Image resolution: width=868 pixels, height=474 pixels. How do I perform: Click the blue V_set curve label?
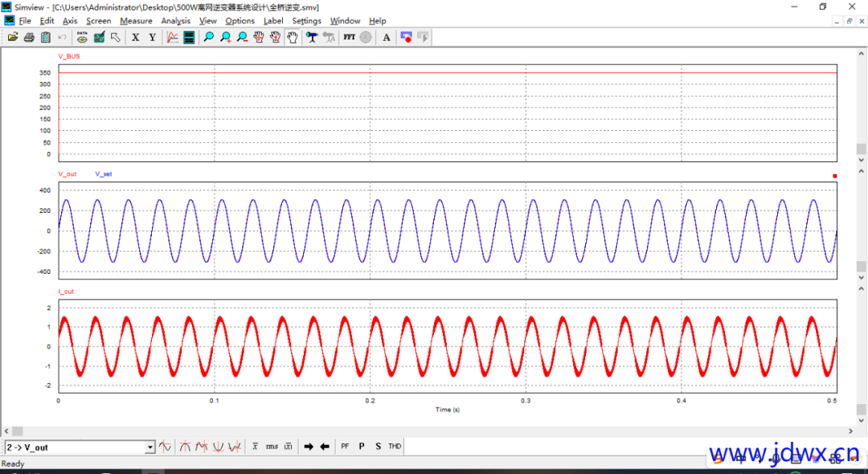(104, 174)
